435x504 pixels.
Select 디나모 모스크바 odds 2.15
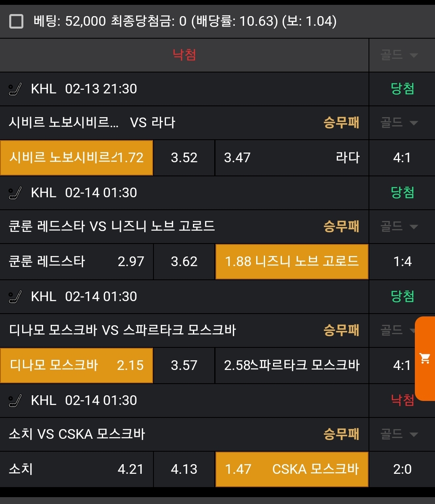(77, 365)
